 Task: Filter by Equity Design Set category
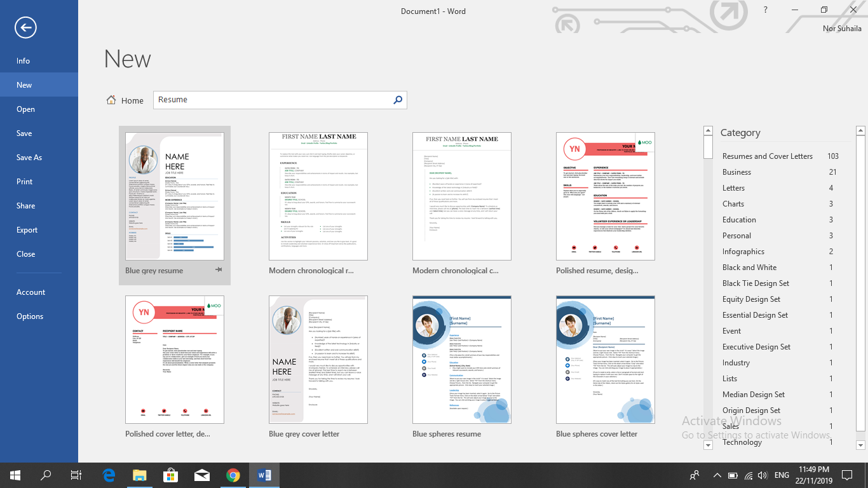(x=782, y=299)
